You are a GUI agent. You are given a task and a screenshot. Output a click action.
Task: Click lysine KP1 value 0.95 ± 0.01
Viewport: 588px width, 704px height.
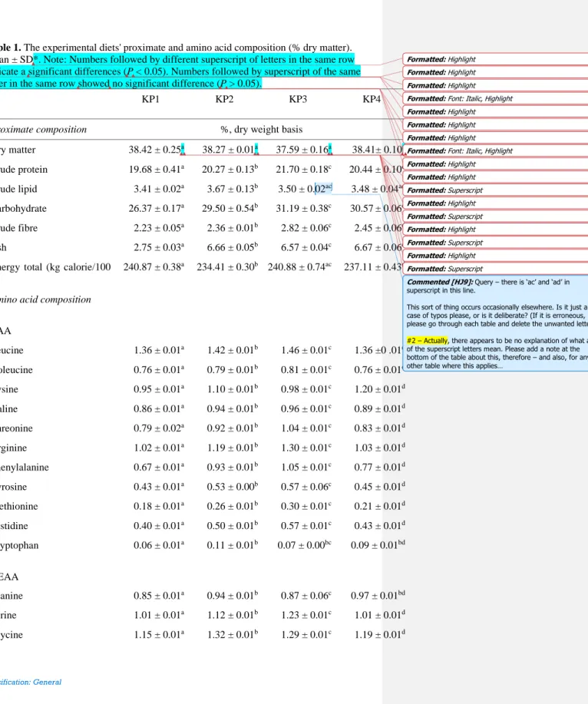click(x=159, y=389)
